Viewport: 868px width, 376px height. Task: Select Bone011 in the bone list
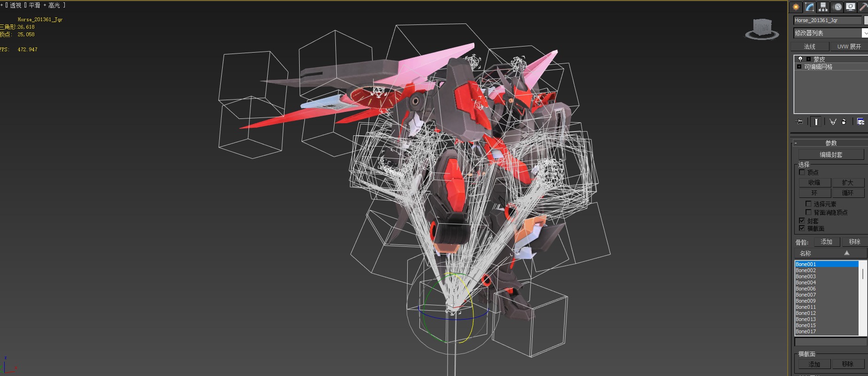point(827,307)
